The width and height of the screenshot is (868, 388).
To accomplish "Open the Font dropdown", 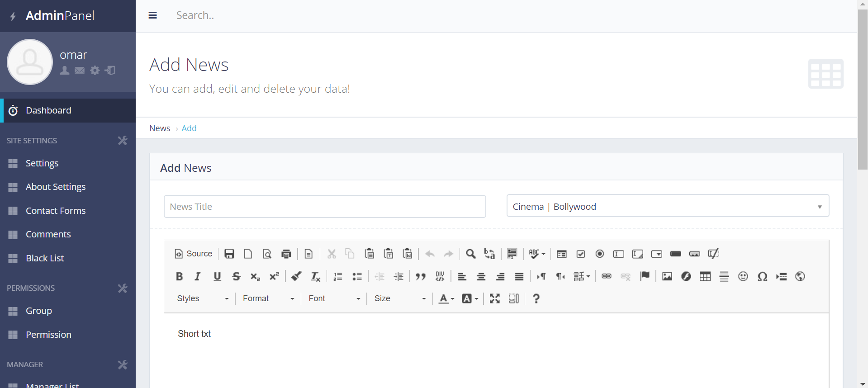I will pos(334,298).
